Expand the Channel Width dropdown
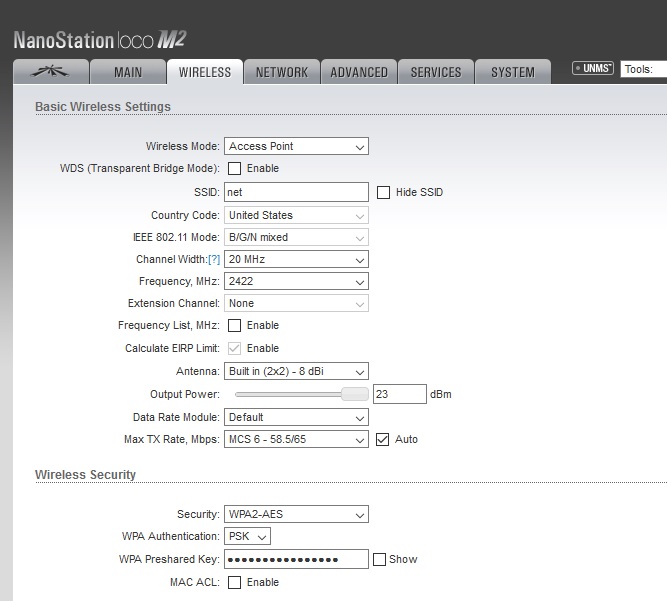Screen dimensions: 667x601 click(x=296, y=259)
